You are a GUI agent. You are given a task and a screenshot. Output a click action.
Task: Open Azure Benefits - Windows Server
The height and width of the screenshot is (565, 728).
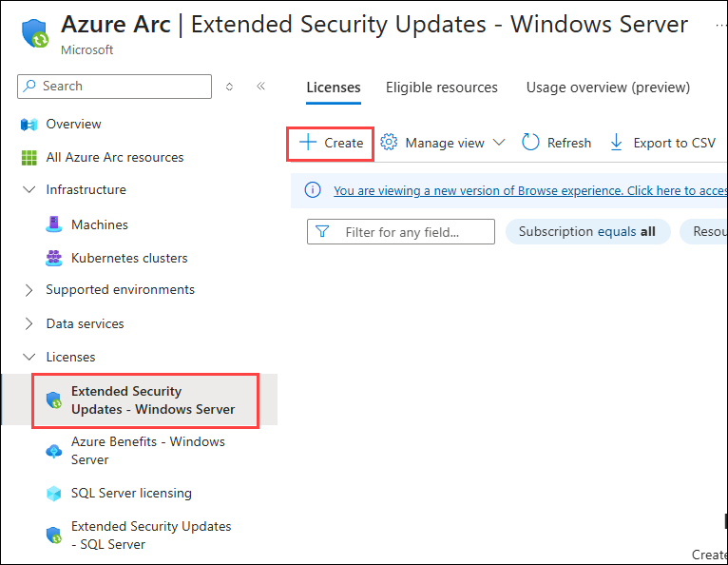click(147, 450)
